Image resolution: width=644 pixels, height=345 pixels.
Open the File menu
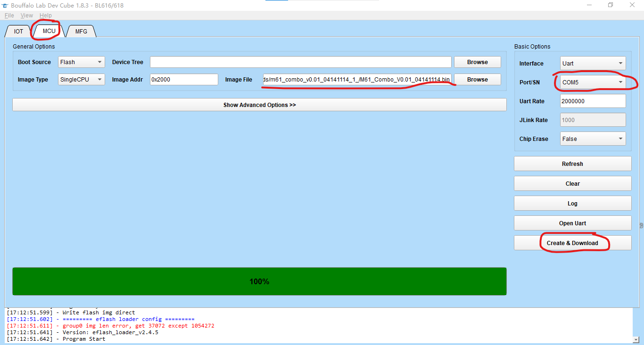[x=9, y=16]
